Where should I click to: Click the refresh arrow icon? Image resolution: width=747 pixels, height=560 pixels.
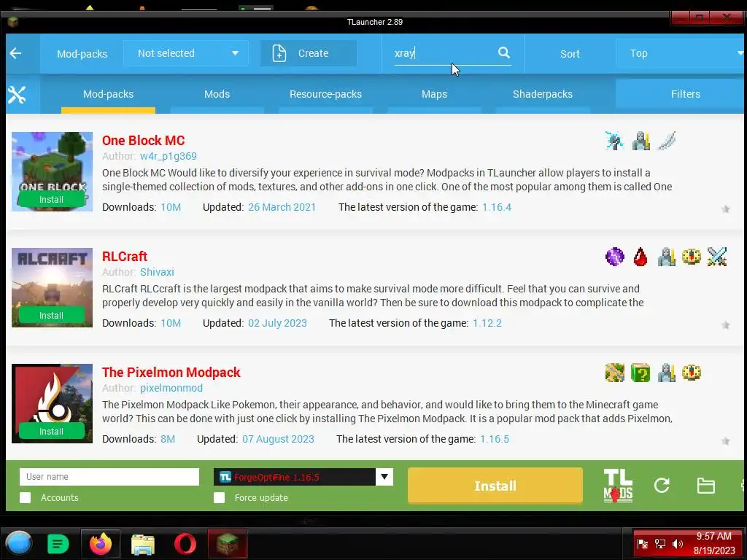click(662, 485)
